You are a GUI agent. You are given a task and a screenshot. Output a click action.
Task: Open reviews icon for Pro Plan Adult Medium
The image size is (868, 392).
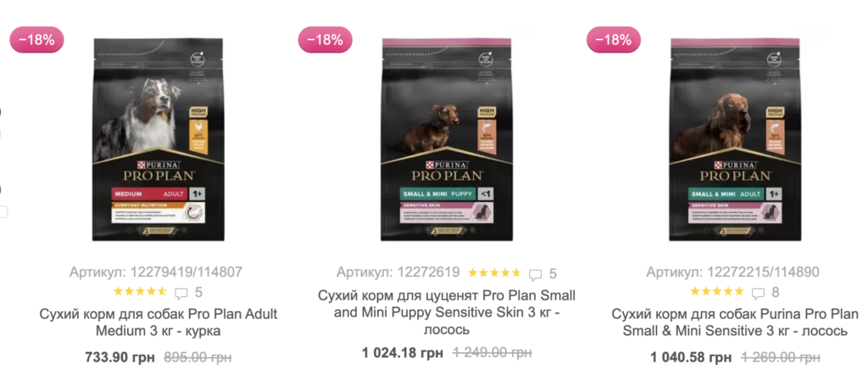click(x=181, y=294)
